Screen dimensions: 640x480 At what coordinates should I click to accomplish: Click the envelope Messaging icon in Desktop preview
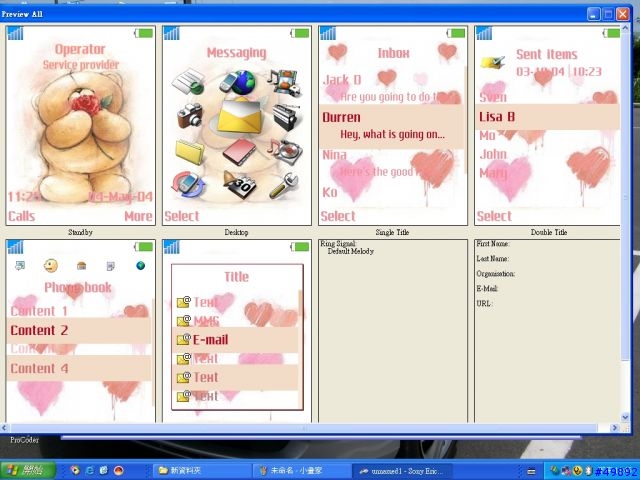(x=239, y=116)
